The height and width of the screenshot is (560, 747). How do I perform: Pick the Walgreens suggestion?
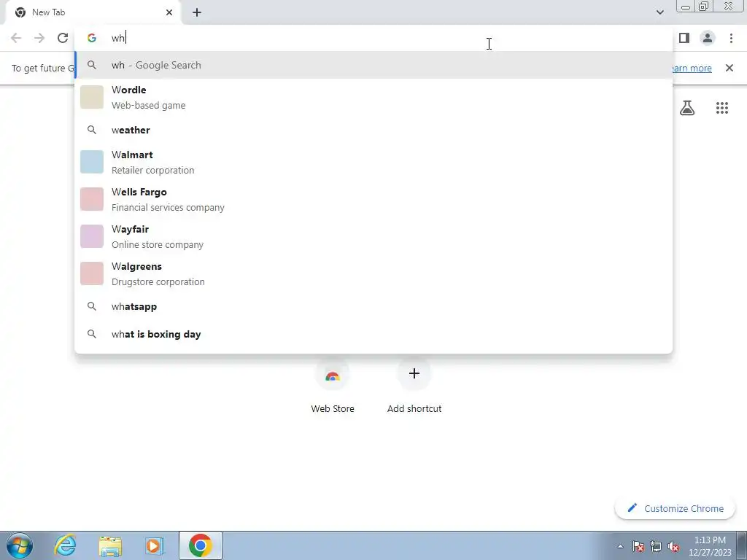point(373,273)
